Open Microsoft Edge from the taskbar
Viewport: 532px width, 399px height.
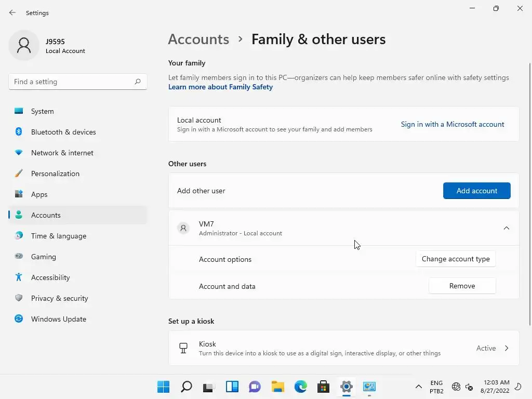(x=301, y=387)
